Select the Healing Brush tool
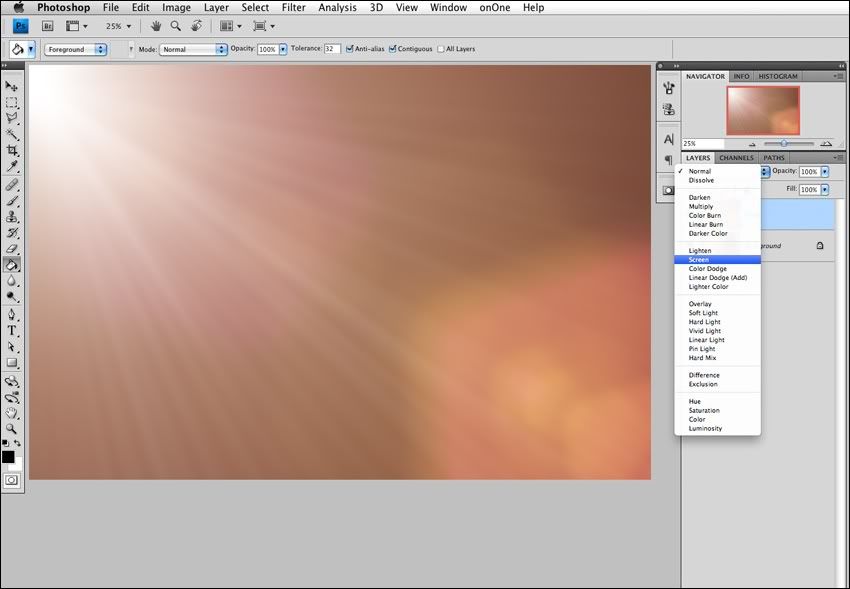850x589 pixels. tap(11, 185)
